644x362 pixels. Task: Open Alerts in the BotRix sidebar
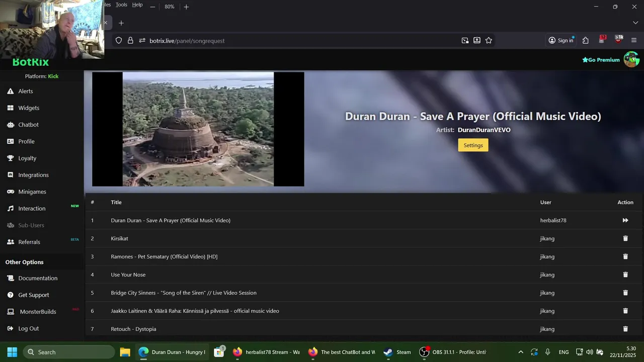[25, 91]
